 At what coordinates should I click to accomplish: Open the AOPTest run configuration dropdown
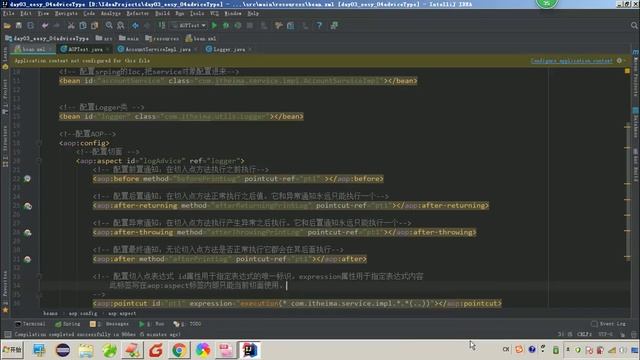click(189, 26)
